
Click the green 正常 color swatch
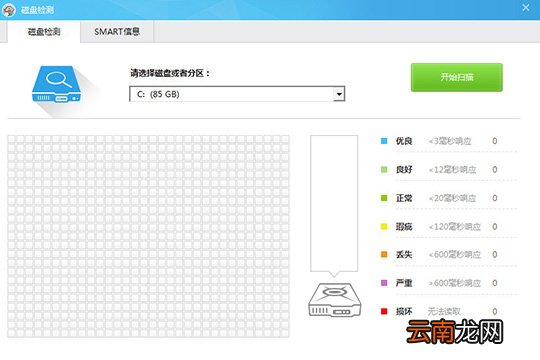[384, 198]
